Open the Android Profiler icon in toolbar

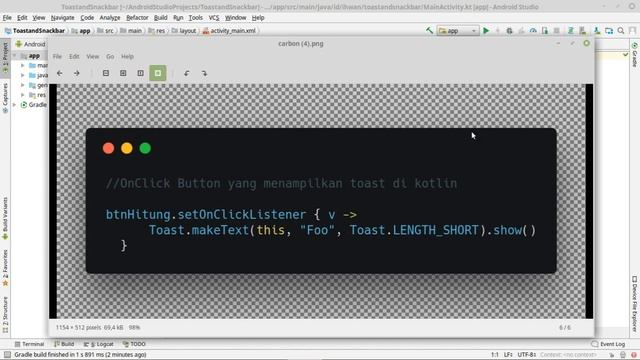[x=533, y=31]
